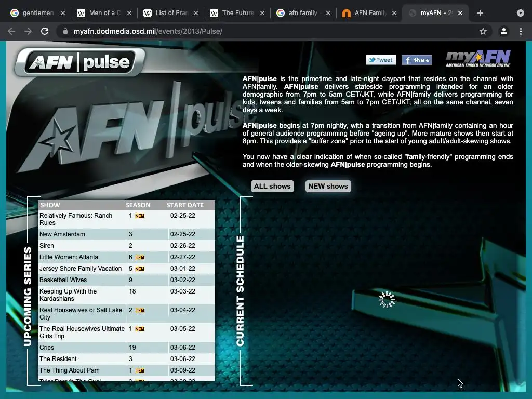Image resolution: width=532 pixels, height=399 pixels.
Task: Click the SEASON column header
Action: tap(138, 205)
